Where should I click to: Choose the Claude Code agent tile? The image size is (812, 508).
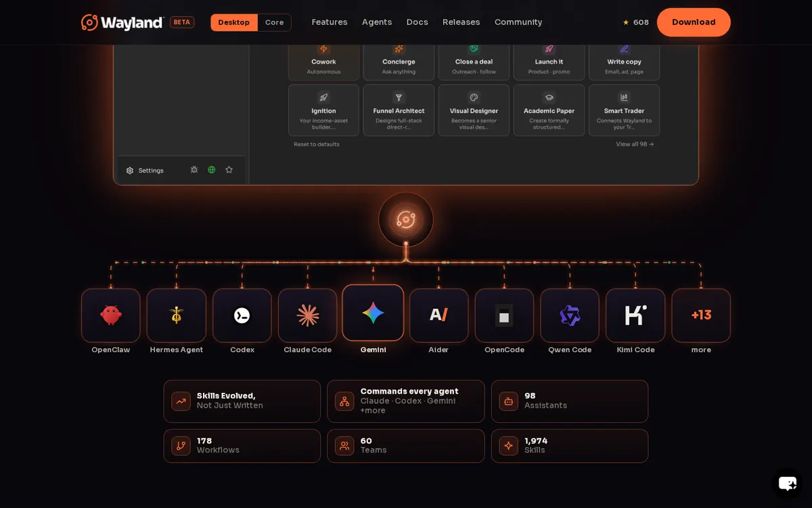tap(308, 316)
